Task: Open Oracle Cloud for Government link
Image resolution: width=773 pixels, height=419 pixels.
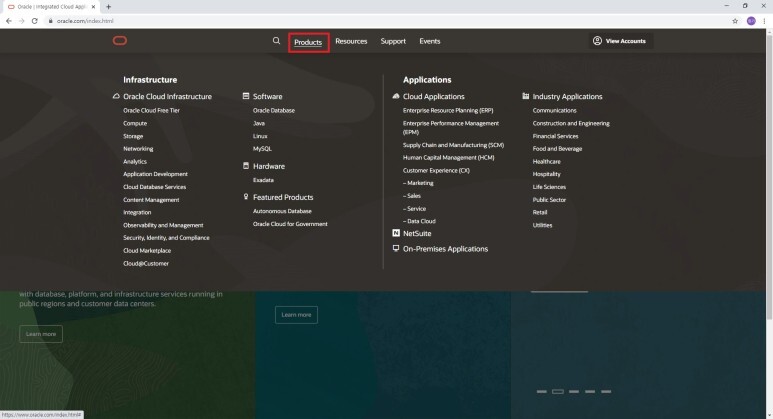Action: tap(290, 224)
